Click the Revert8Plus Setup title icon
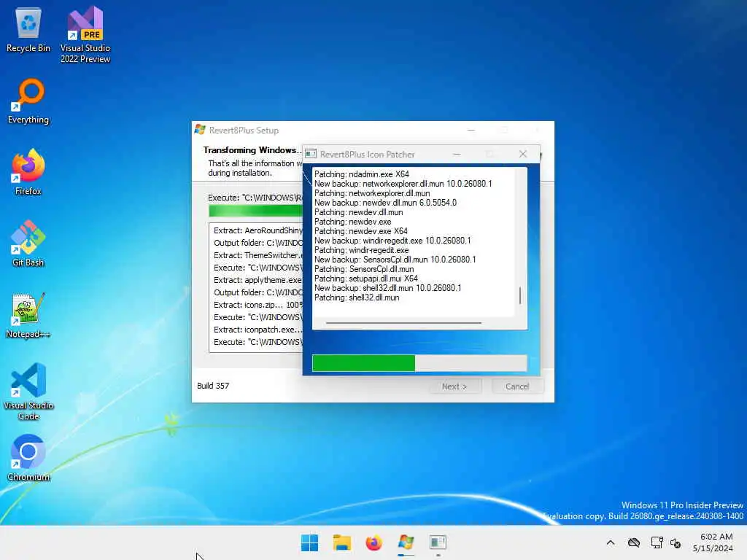747x560 pixels. pyautogui.click(x=200, y=130)
